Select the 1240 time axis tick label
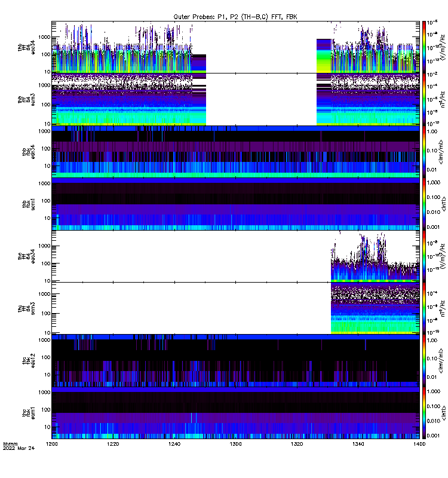 (174, 444)
